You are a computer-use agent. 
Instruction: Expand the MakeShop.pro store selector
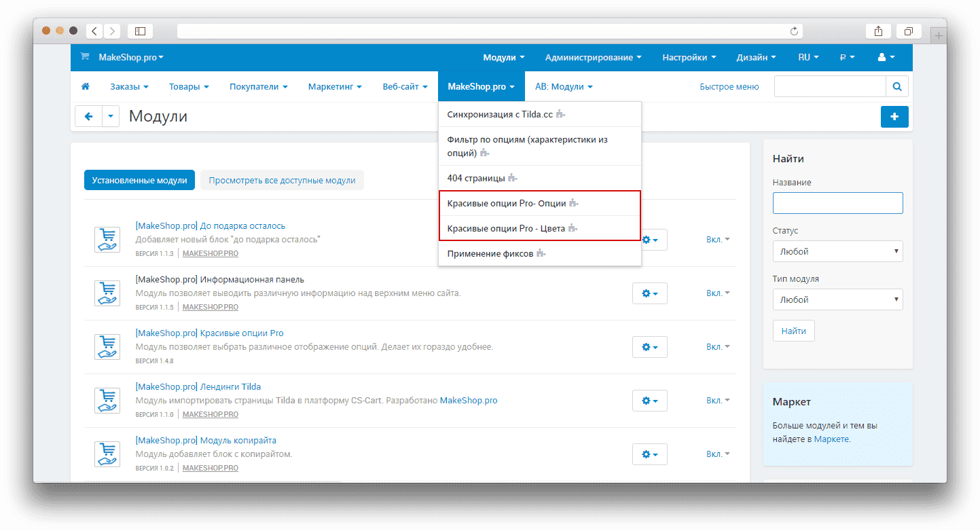point(131,58)
